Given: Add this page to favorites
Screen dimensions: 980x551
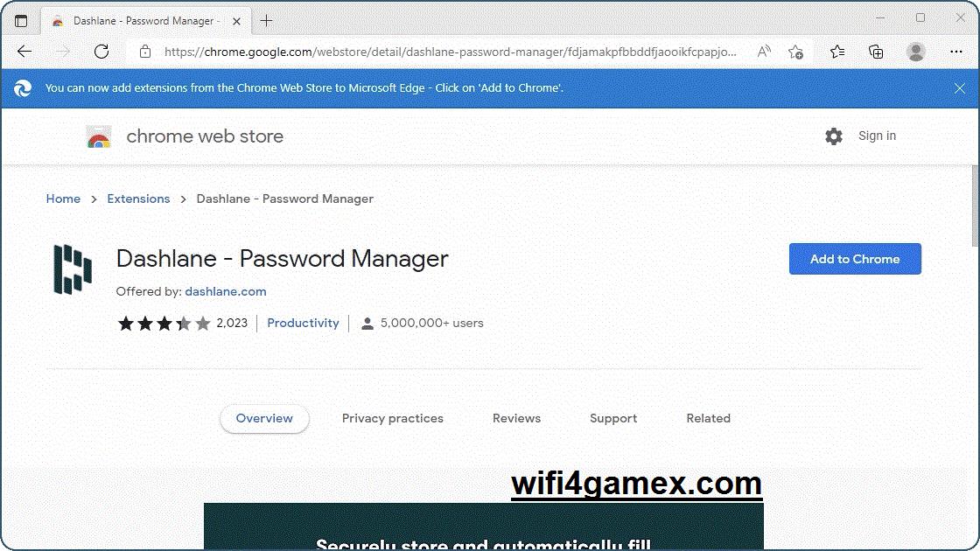Looking at the screenshot, I should point(795,52).
